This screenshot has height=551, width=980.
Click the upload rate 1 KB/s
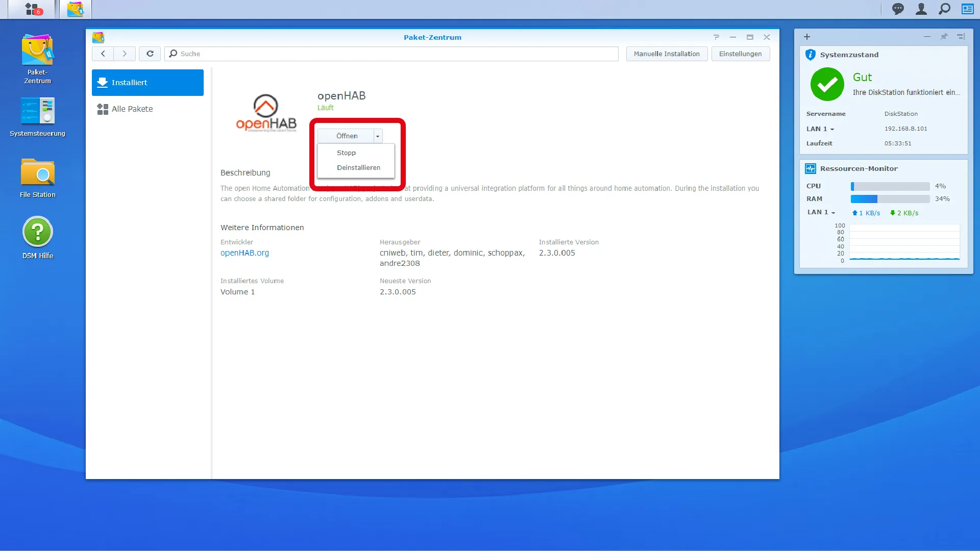point(866,213)
